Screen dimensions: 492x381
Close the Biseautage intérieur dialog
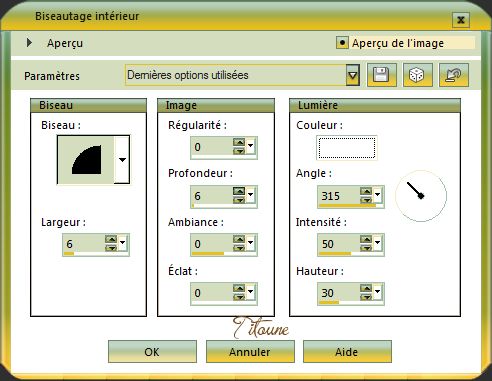(x=461, y=20)
